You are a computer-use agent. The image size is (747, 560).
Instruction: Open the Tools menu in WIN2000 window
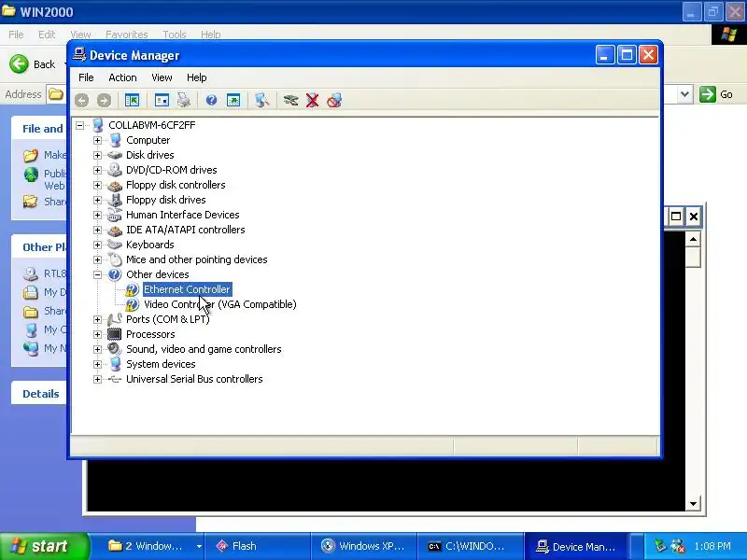175,35
